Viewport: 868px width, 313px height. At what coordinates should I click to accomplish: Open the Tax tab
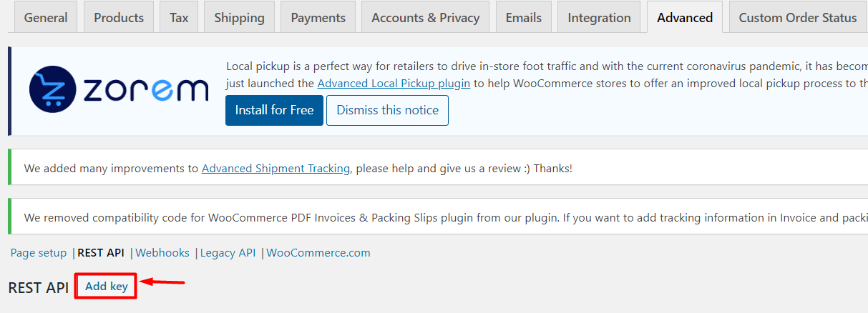pyautogui.click(x=179, y=17)
